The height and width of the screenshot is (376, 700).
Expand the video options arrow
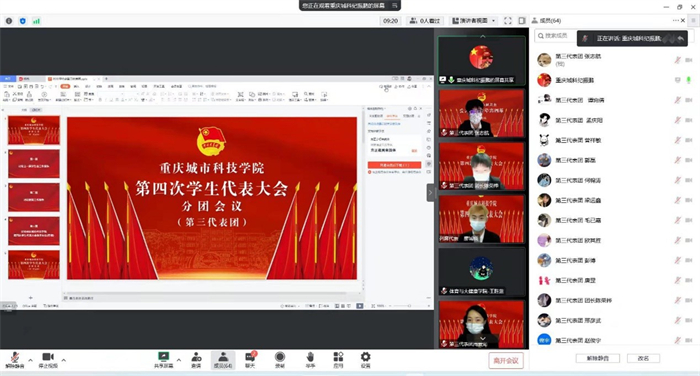[x=63, y=360]
